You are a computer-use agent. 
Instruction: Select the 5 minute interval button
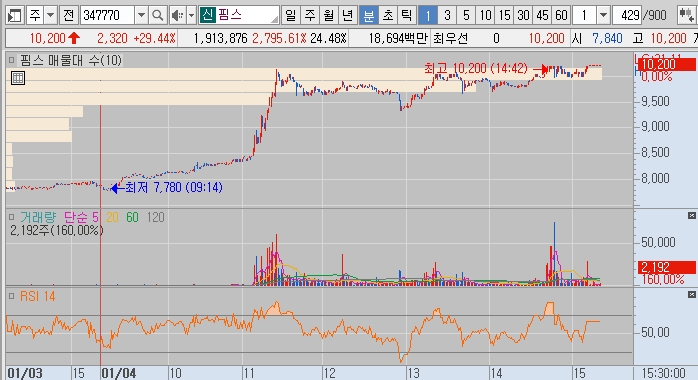(466, 16)
